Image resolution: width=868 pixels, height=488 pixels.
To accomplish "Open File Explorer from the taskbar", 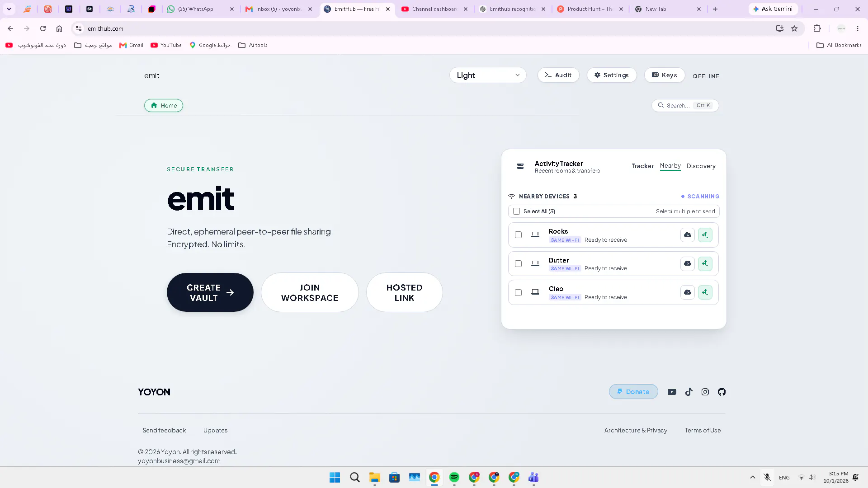I will tap(374, 477).
